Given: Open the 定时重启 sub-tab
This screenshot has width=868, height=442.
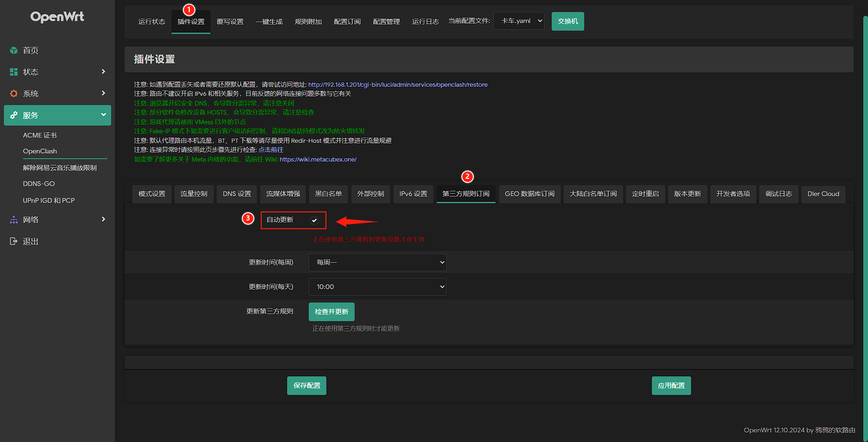Looking at the screenshot, I should (646, 194).
